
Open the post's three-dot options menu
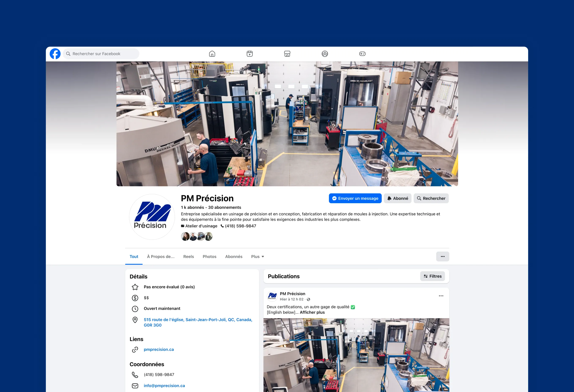click(x=441, y=296)
